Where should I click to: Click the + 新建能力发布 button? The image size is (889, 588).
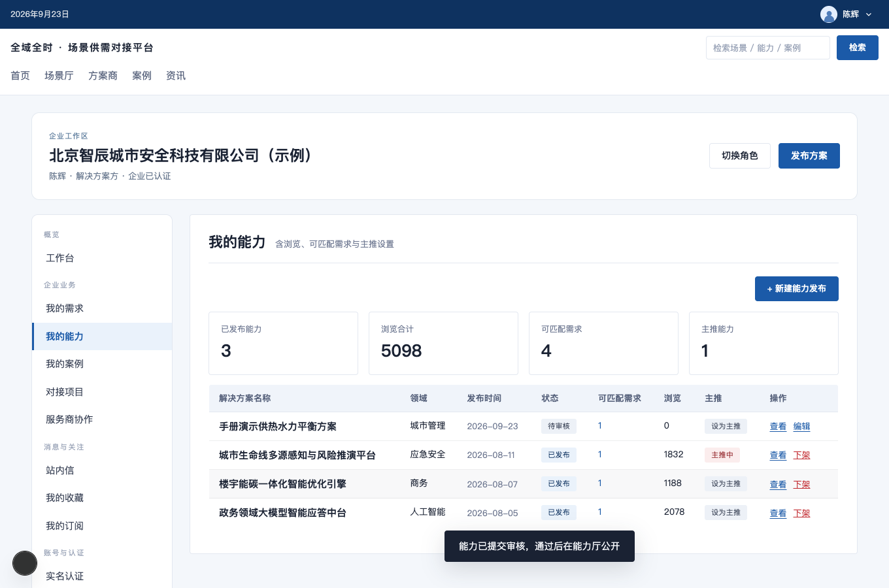point(797,289)
